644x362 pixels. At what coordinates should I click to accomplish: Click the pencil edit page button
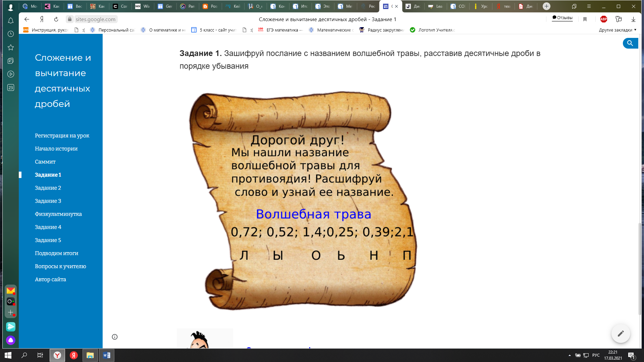coord(621,334)
